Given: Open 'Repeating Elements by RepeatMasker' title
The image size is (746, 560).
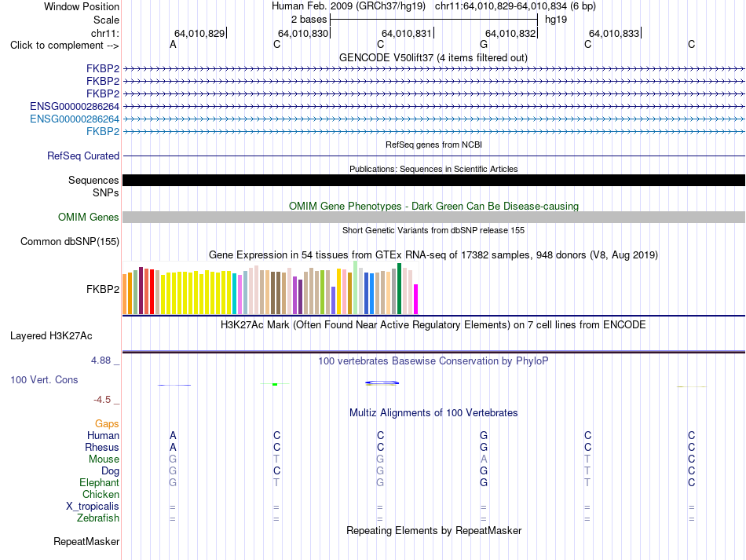Looking at the screenshot, I should point(433,530).
